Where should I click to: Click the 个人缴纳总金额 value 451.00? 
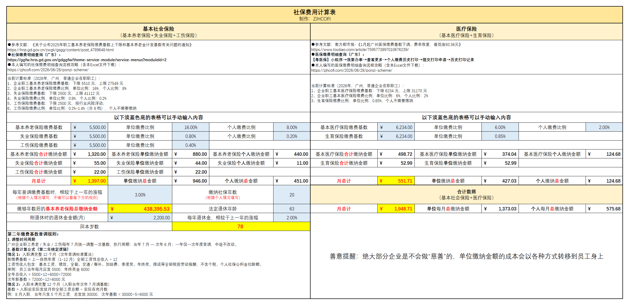tap(292, 181)
